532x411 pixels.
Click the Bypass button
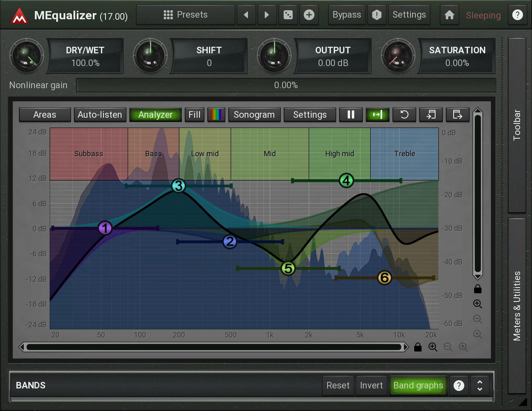(x=346, y=15)
